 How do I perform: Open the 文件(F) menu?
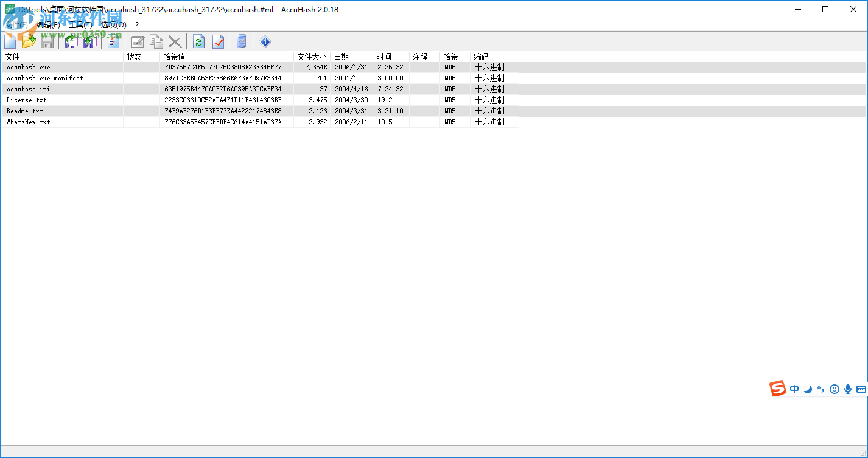[16, 25]
